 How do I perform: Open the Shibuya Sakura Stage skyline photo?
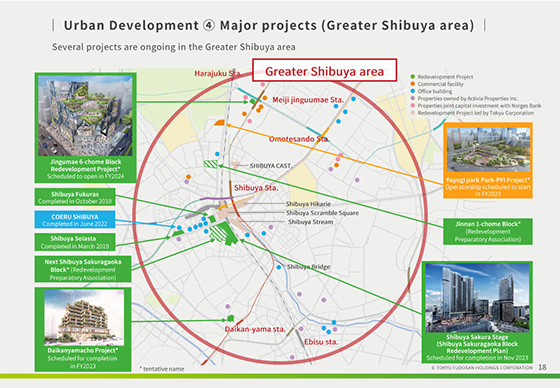pyautogui.click(x=477, y=298)
